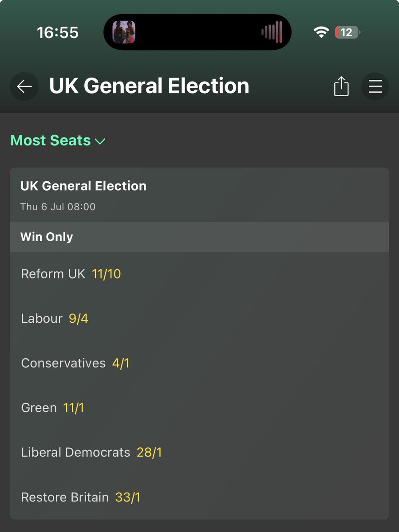Screen dimensions: 399x532
Task: Open the share icon in header
Action: (341, 86)
